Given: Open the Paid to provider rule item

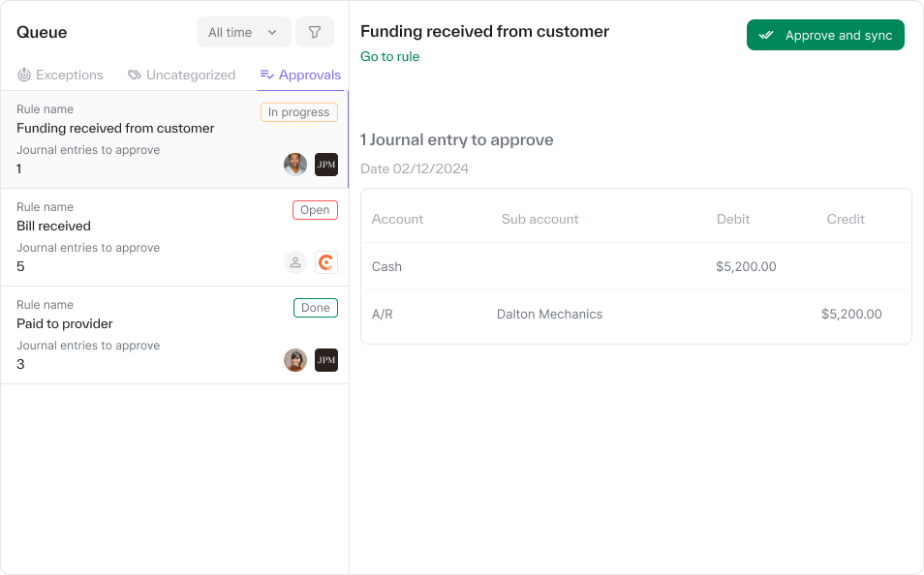Looking at the screenshot, I should (x=145, y=335).
